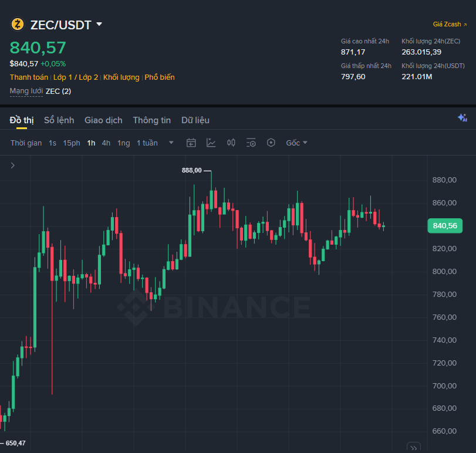The image size is (476, 453).
Task: Click the 700,00 price axis label
Action: pyautogui.click(x=444, y=386)
